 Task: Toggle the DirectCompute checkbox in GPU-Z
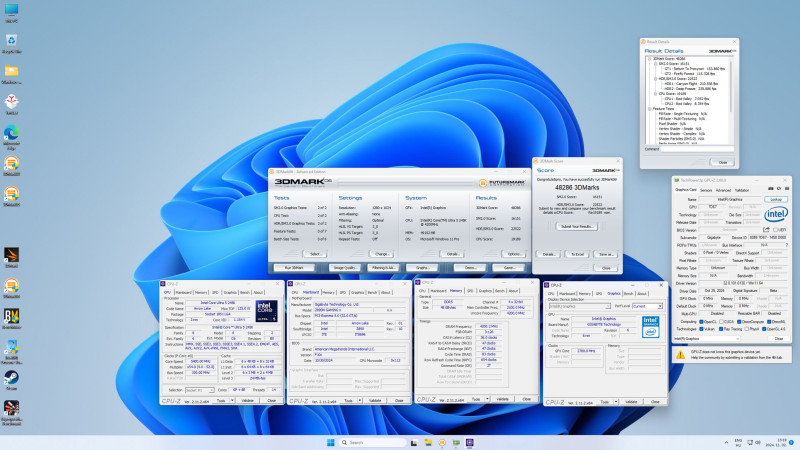pos(739,322)
